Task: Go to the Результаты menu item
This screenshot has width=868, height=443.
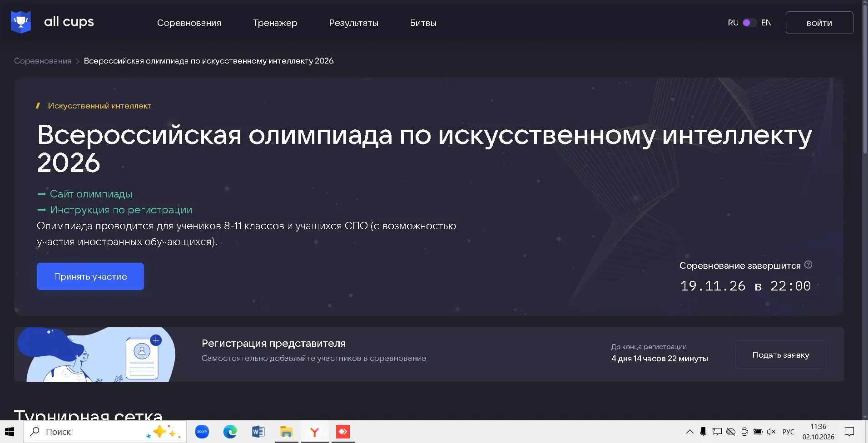Action: (354, 23)
